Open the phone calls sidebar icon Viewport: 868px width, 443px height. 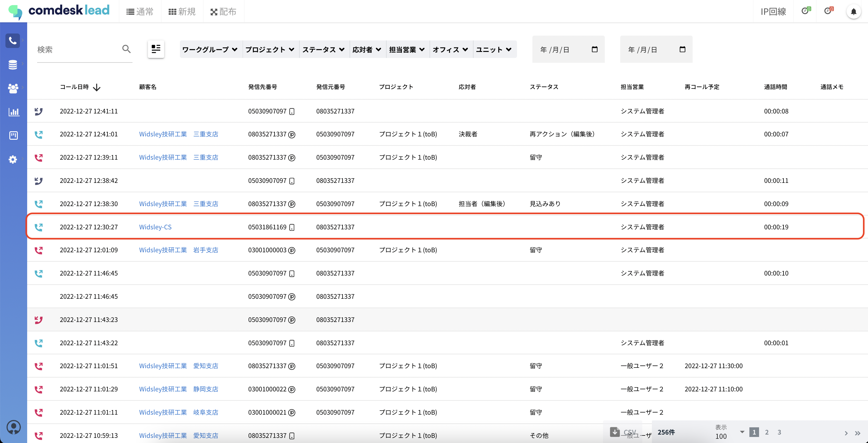tap(13, 41)
